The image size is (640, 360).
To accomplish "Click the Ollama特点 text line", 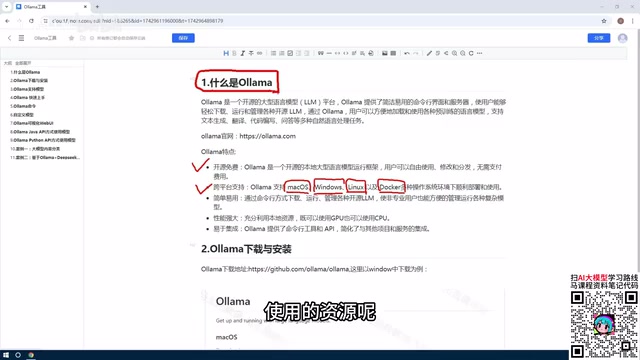I will 218,152.
